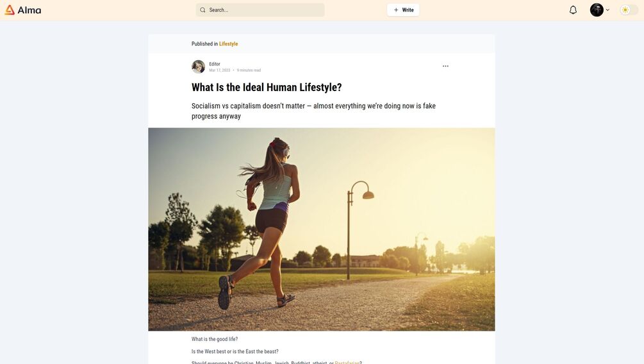The height and width of the screenshot is (364, 644).
Task: Click the runner hero image
Action: [322, 229]
